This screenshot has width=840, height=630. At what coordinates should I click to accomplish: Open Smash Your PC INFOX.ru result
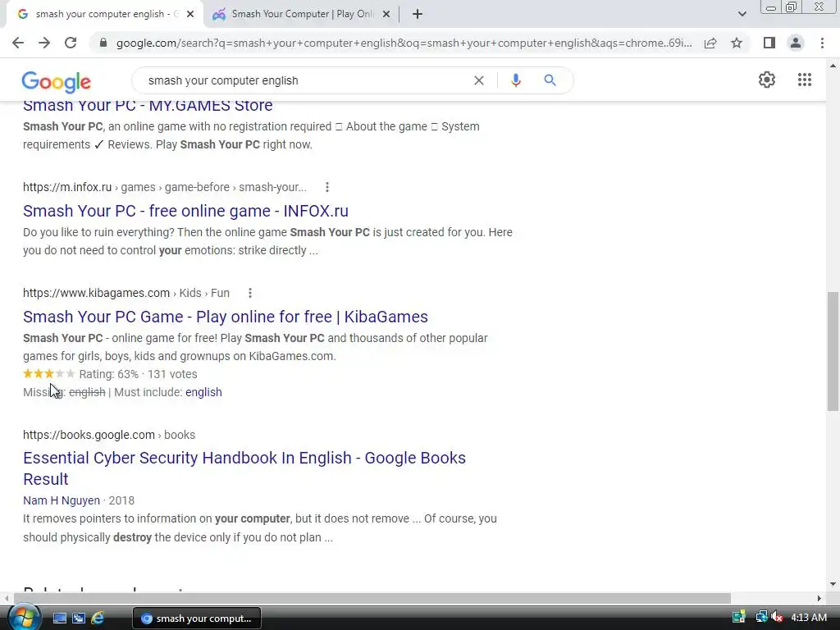[185, 211]
